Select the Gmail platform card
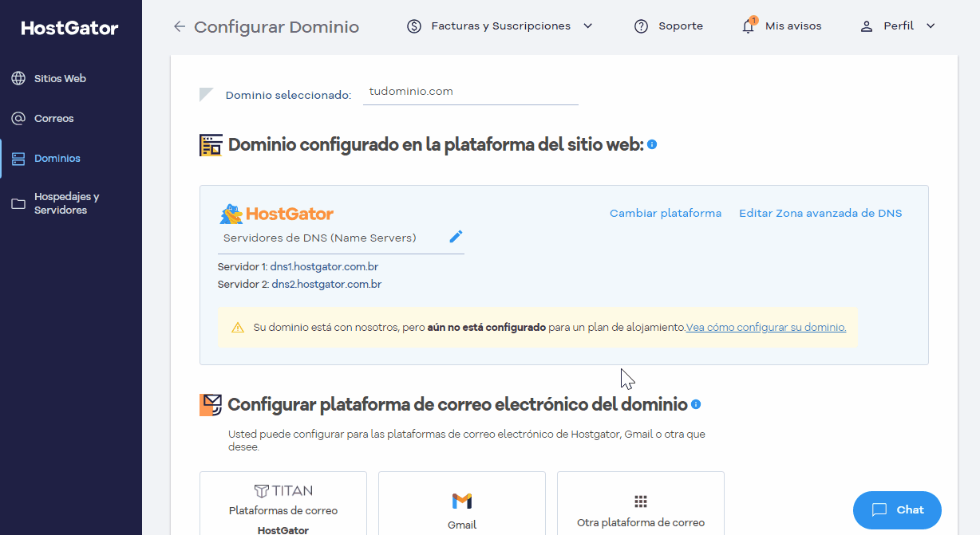The width and height of the screenshot is (980, 535). 462,503
